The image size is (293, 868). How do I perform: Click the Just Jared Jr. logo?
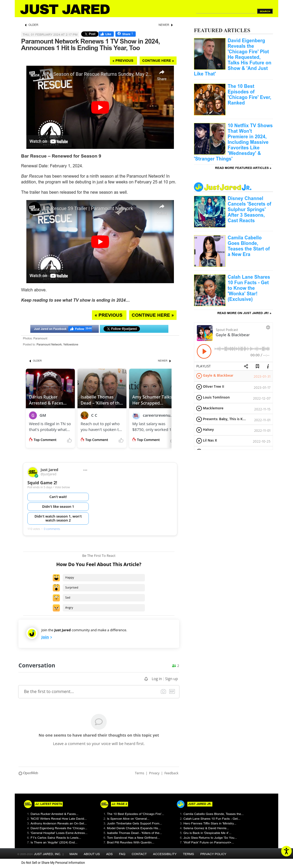pyautogui.click(x=223, y=187)
